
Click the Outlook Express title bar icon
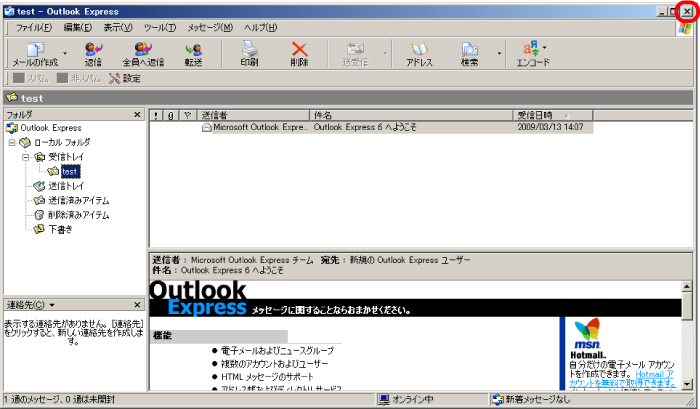click(9, 12)
